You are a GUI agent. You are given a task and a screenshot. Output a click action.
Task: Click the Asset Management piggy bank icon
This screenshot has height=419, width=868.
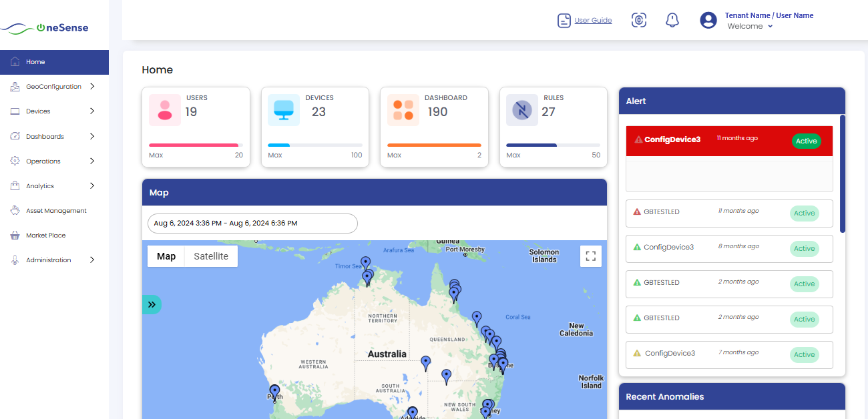click(x=15, y=210)
